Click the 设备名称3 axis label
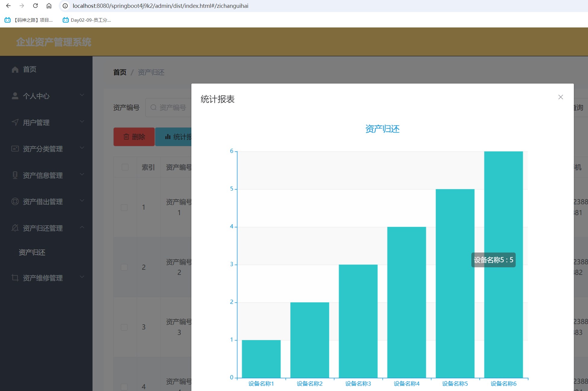The height and width of the screenshot is (391, 588). coord(358,384)
